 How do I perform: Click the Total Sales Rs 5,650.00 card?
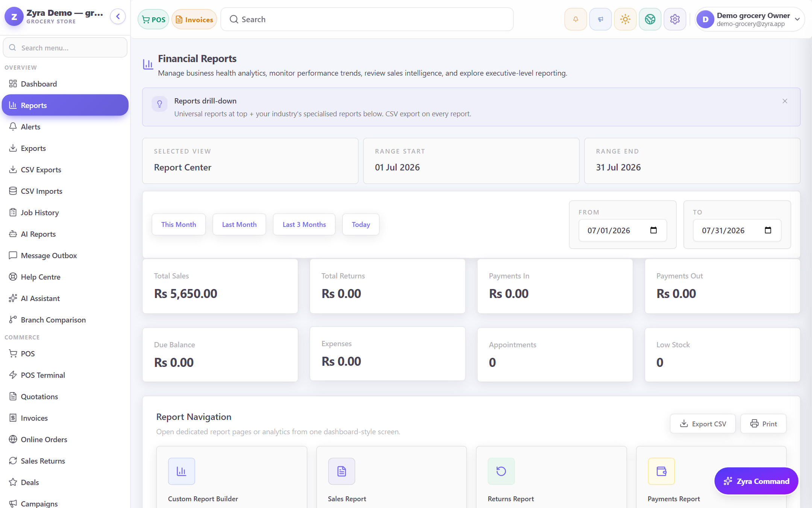[220, 286]
